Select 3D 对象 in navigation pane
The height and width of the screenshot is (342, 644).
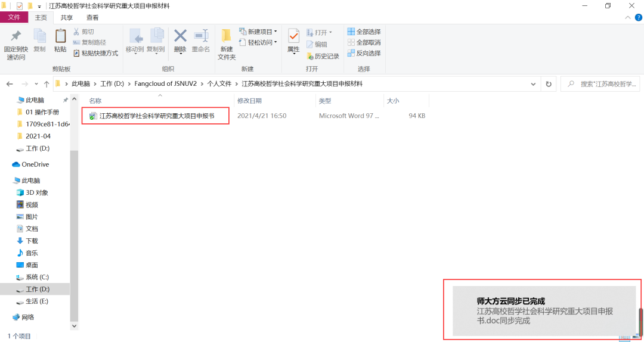tap(32, 192)
